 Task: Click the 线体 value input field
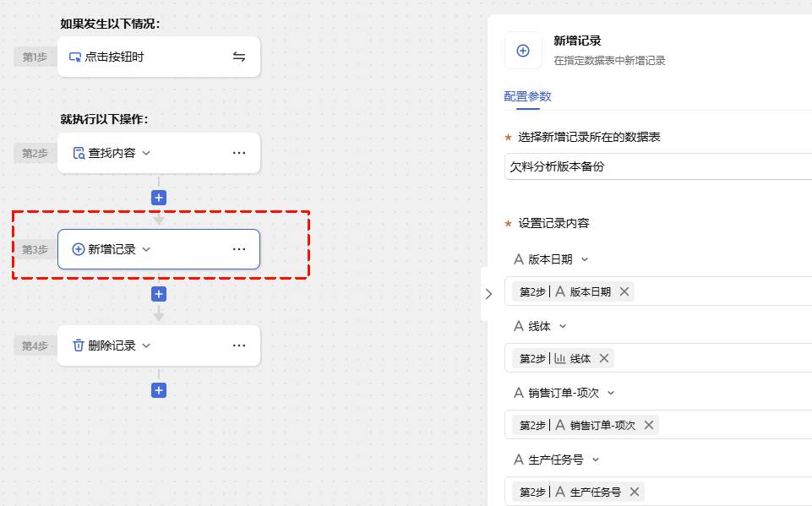coord(658,358)
